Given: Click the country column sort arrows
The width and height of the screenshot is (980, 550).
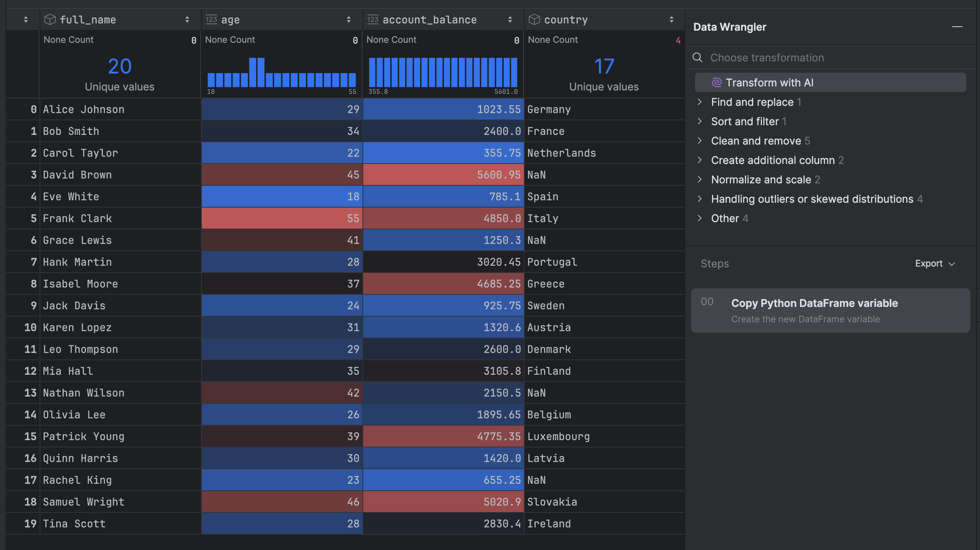Looking at the screenshot, I should pyautogui.click(x=672, y=19).
